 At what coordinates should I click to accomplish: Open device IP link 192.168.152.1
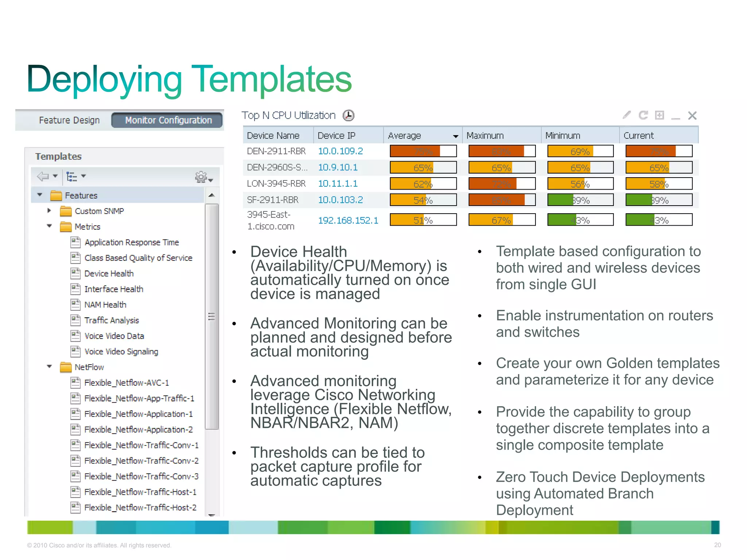348,221
